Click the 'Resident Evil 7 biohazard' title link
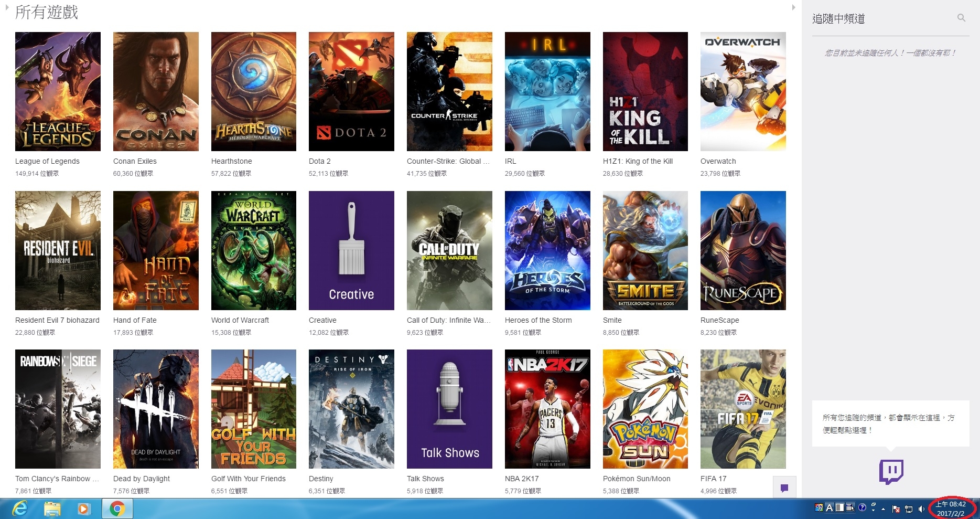Screen dimensions: 980x519 (57, 320)
